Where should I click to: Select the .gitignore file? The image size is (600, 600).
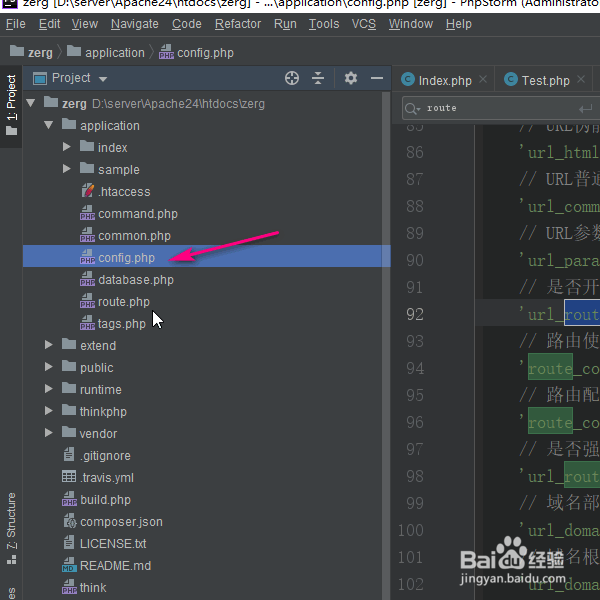[97, 455]
